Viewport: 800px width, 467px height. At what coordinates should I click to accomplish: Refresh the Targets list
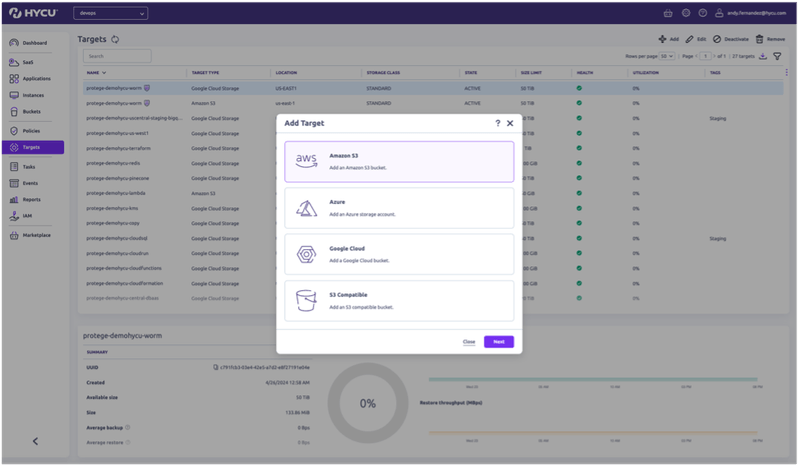click(x=115, y=39)
